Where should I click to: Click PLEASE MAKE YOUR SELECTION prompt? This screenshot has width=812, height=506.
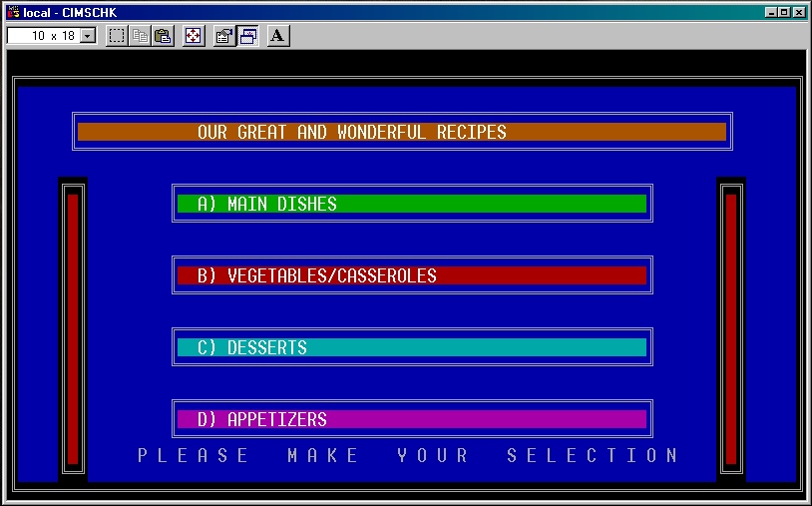point(408,455)
